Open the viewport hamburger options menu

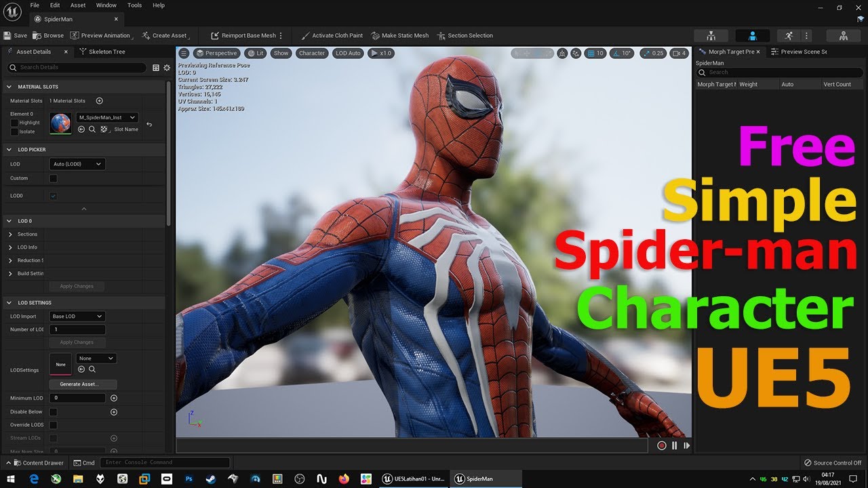click(184, 53)
